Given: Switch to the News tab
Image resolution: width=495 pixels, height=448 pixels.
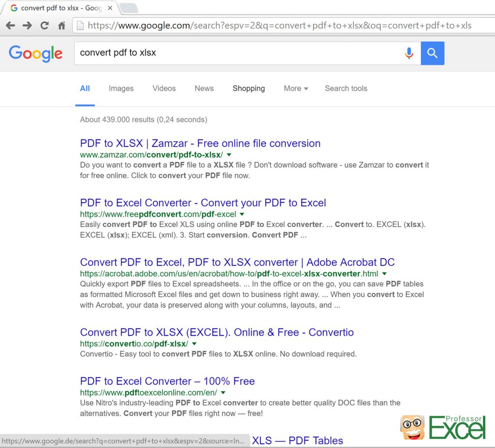Looking at the screenshot, I should tap(204, 89).
